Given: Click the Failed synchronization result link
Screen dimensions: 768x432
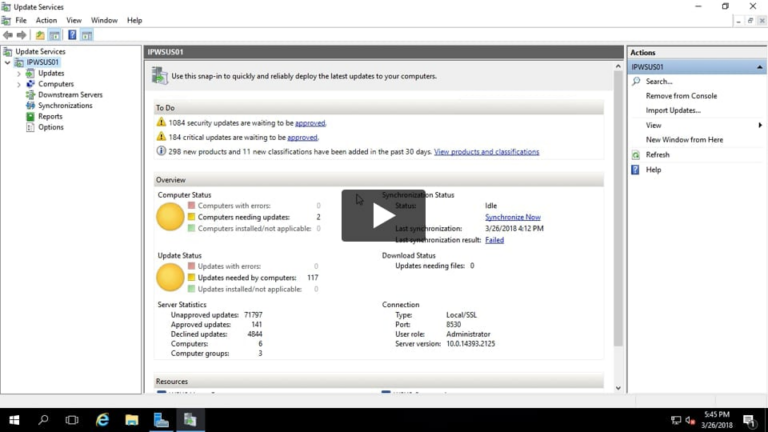Looking at the screenshot, I should (494, 240).
